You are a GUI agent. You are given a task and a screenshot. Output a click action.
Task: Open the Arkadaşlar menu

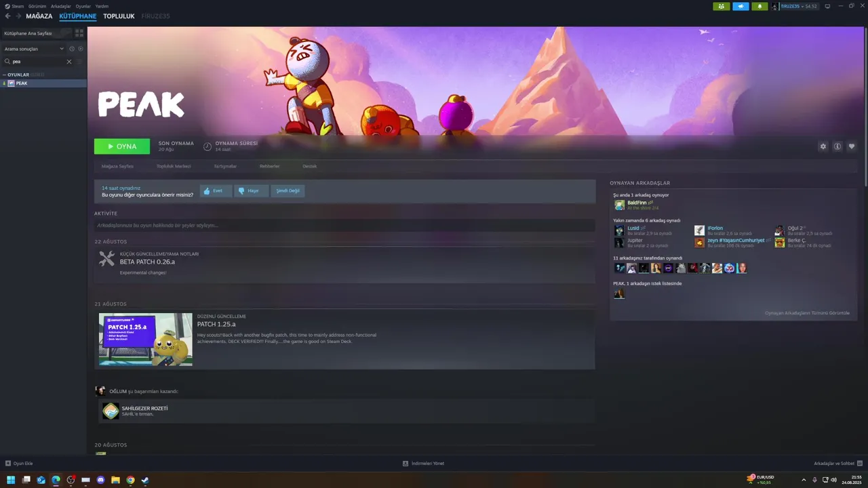tap(61, 6)
